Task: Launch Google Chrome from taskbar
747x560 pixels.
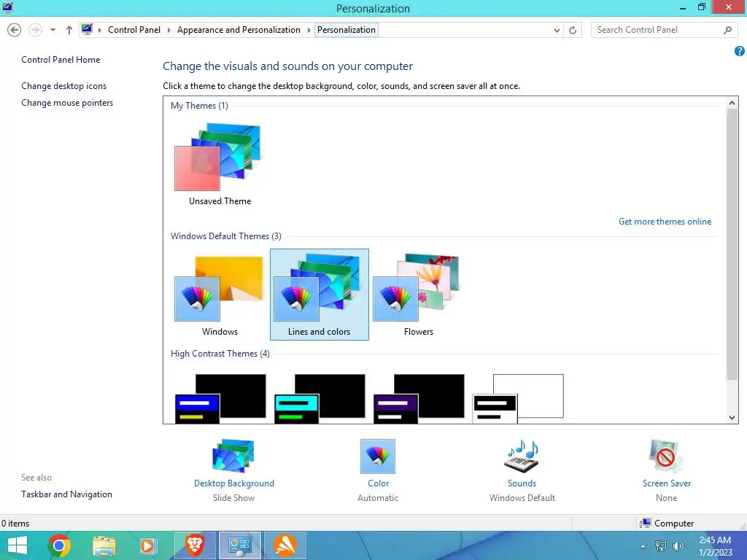Action: (59, 545)
